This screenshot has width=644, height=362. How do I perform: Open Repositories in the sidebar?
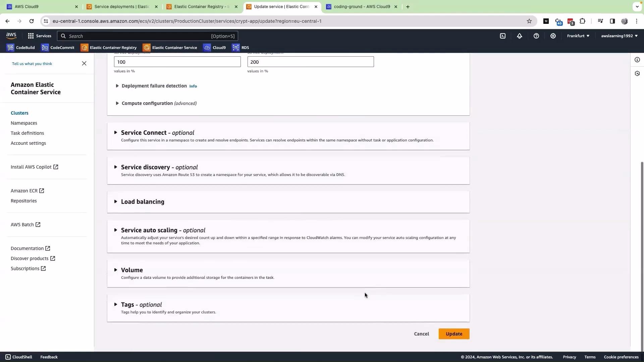pyautogui.click(x=23, y=201)
